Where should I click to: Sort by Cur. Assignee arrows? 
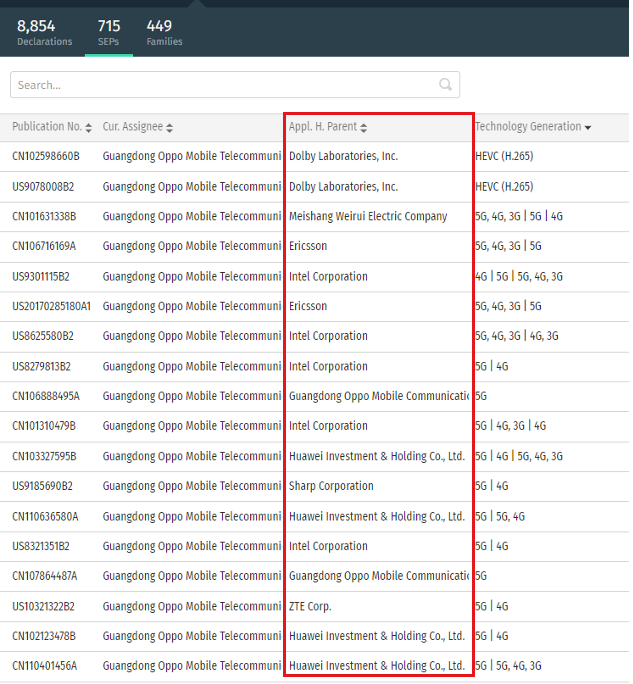click(x=170, y=127)
